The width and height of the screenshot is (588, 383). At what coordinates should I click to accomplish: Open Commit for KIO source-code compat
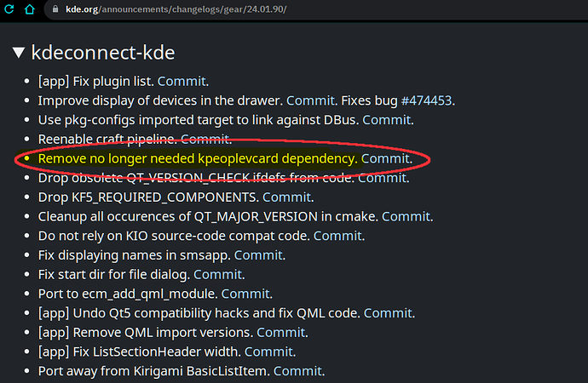coord(337,236)
